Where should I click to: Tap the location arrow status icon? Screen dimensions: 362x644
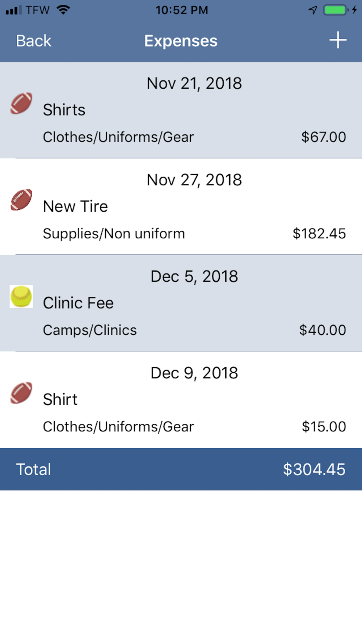[313, 10]
